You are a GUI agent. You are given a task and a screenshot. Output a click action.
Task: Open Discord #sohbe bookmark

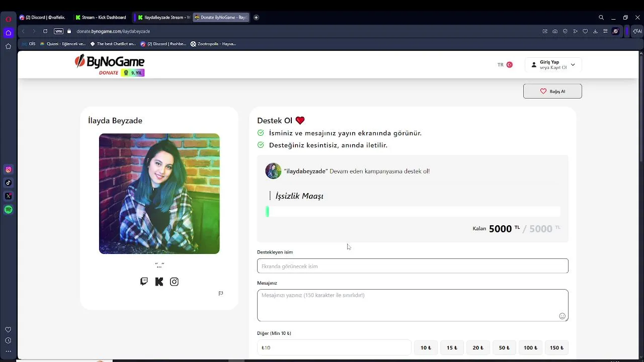(164, 44)
